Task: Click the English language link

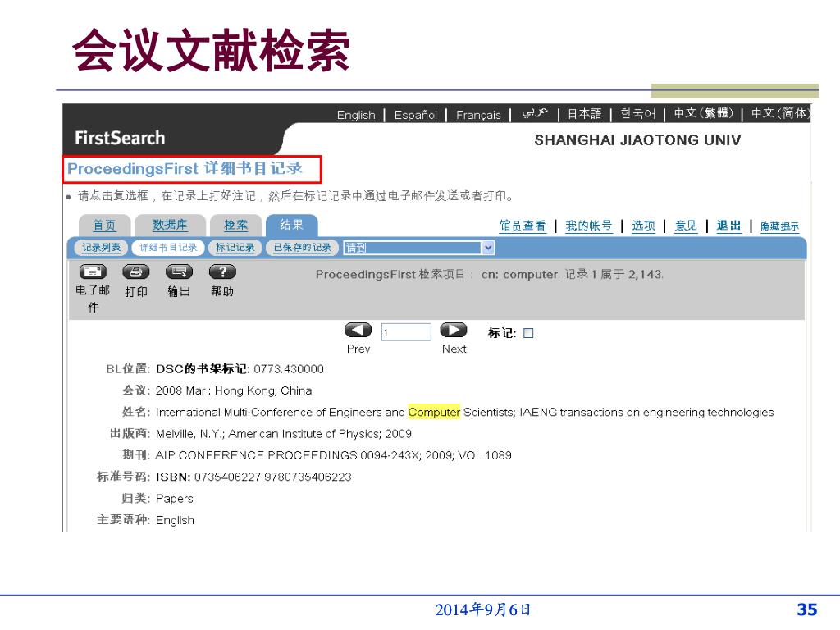Action: pyautogui.click(x=356, y=115)
